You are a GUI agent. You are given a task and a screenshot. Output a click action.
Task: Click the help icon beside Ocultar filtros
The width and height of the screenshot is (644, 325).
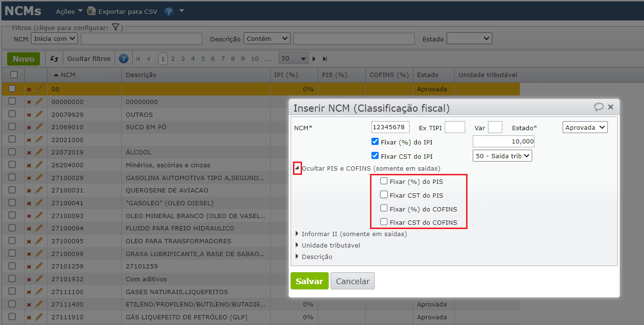(x=124, y=59)
